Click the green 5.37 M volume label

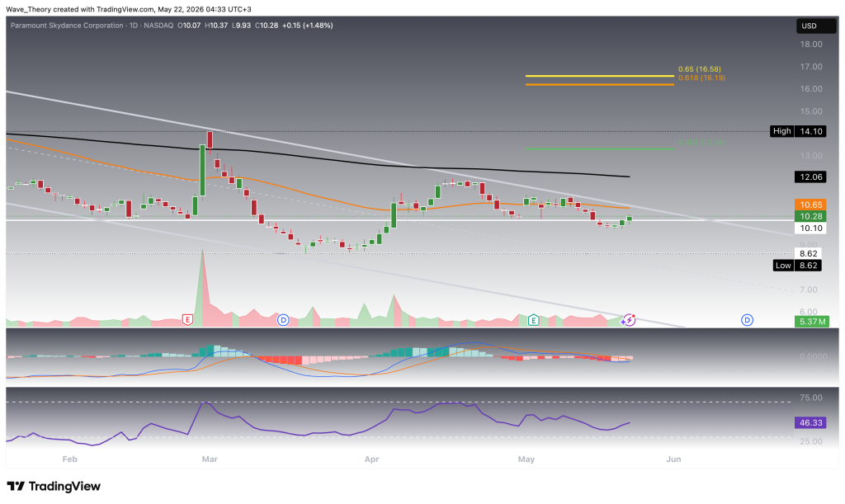(812, 322)
